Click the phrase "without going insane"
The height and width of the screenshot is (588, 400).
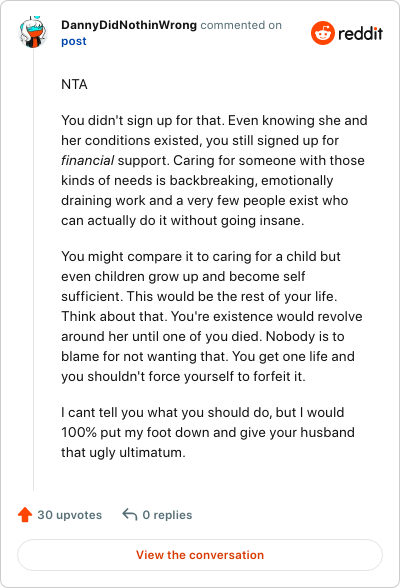tap(236, 220)
